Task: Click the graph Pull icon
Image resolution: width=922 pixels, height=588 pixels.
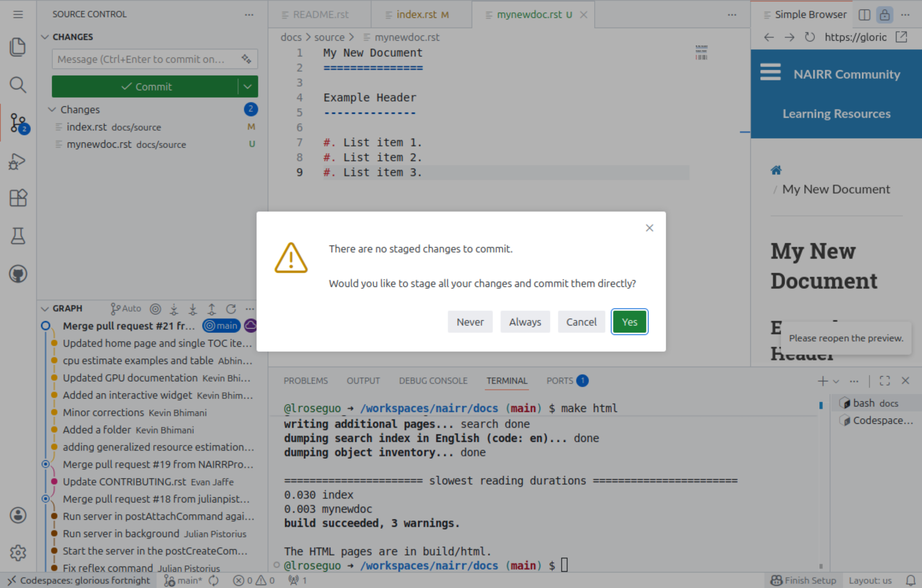Action: [193, 309]
